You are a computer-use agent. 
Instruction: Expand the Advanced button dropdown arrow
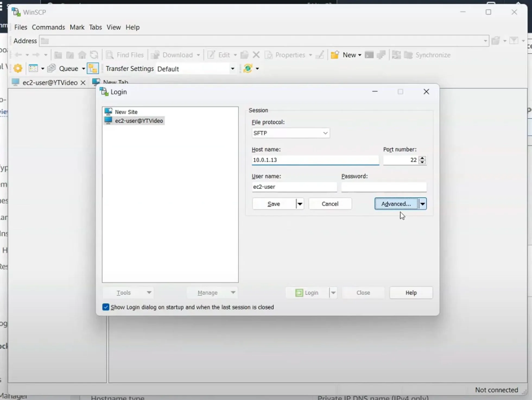click(x=423, y=204)
